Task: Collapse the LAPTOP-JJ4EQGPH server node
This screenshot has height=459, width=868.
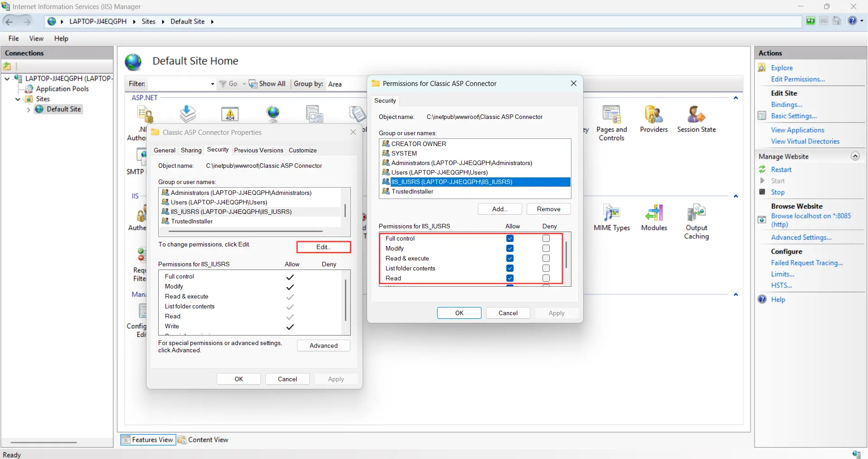Action: click(x=7, y=79)
